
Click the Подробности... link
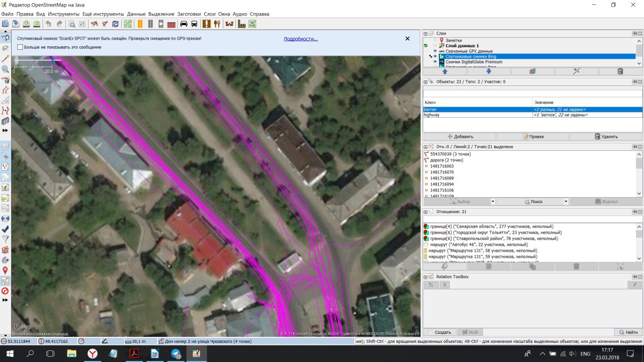(x=301, y=39)
